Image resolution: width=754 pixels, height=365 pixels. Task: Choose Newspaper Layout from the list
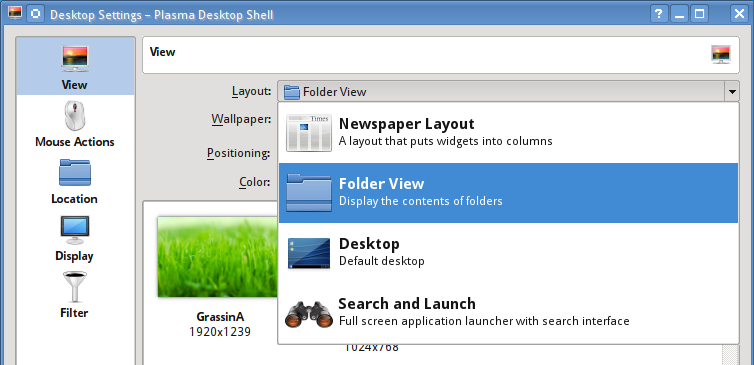(508, 133)
